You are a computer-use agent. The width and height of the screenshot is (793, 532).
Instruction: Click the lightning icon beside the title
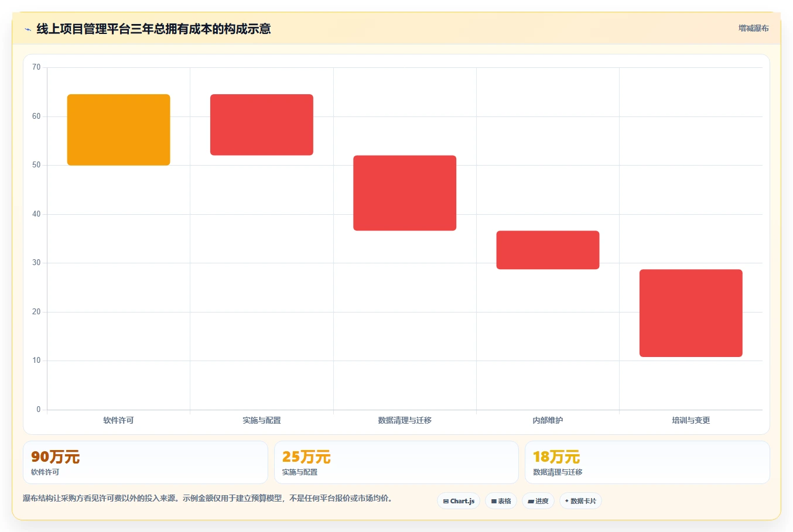(28, 29)
